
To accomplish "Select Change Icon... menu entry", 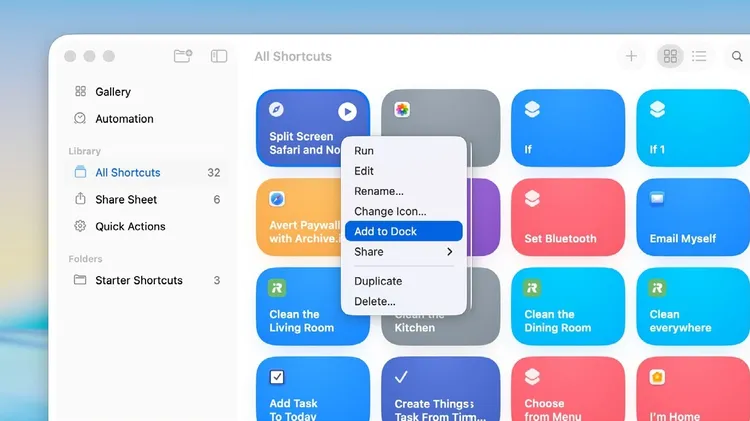I will (x=390, y=212).
